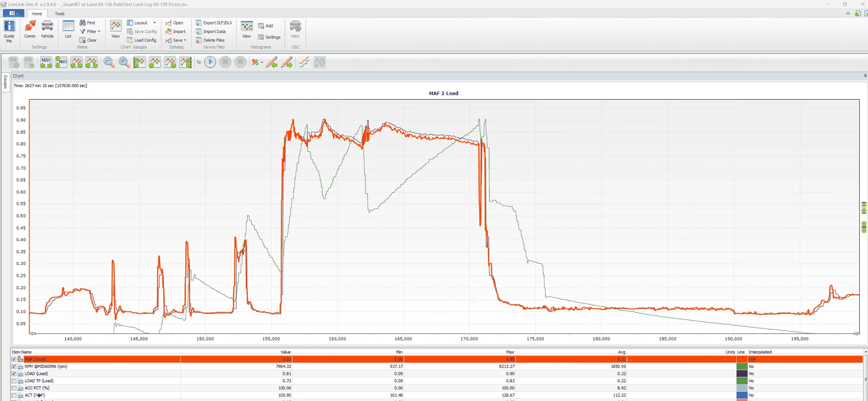Switch to the Tools ribbon tab
The height and width of the screenshot is (401, 868).
point(60,14)
